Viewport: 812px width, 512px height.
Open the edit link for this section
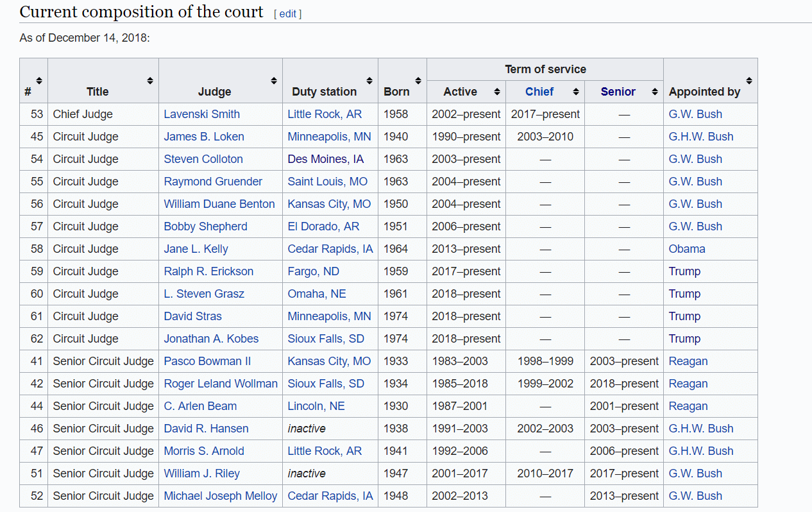tap(287, 13)
